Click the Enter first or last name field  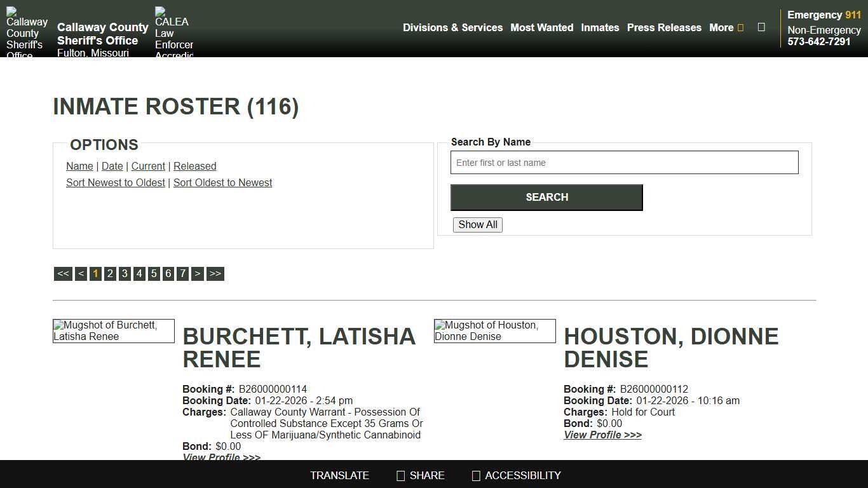pyautogui.click(x=625, y=162)
